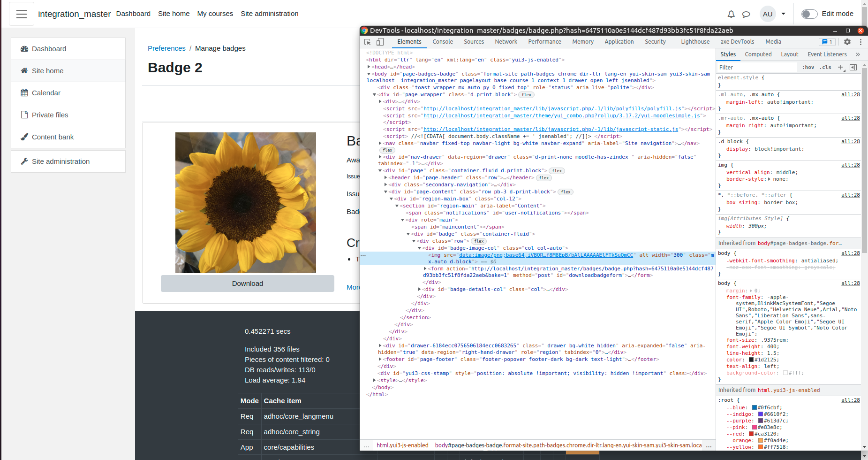Image resolution: width=868 pixels, height=460 pixels.
Task: Open the Lighthouse tab
Action: (695, 42)
